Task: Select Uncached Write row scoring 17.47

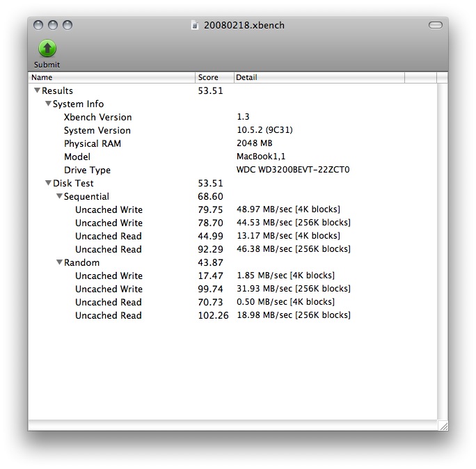Action: pyautogui.click(x=232, y=276)
